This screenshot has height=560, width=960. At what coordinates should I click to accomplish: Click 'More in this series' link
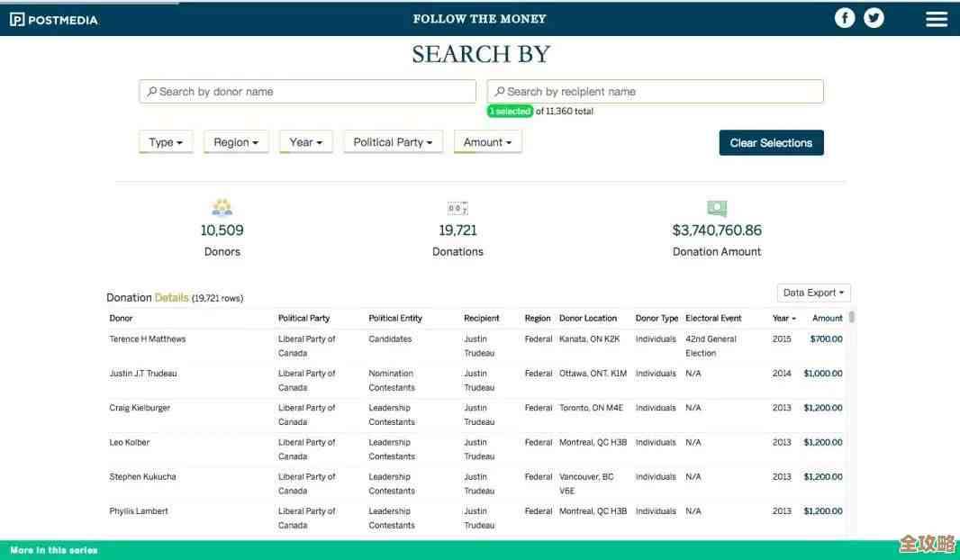[x=54, y=550]
